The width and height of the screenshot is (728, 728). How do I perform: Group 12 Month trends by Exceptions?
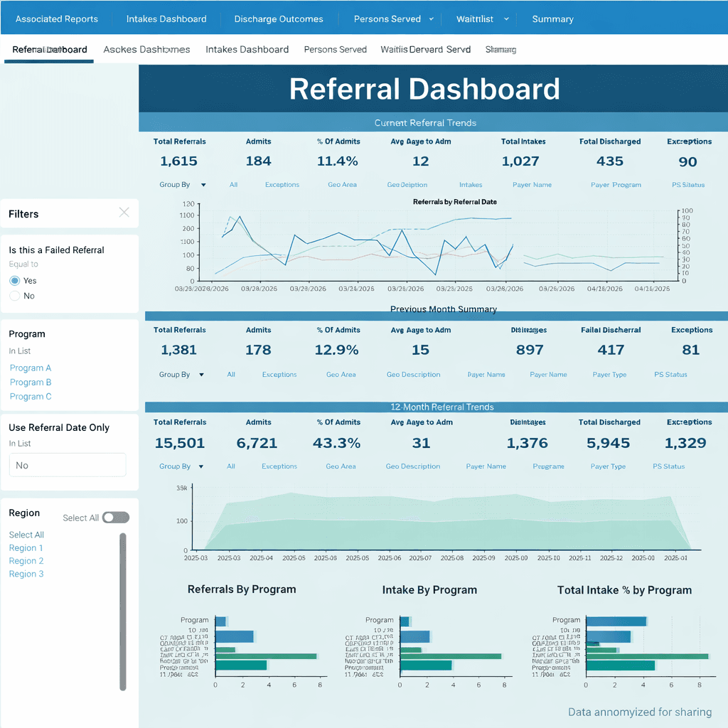[279, 466]
